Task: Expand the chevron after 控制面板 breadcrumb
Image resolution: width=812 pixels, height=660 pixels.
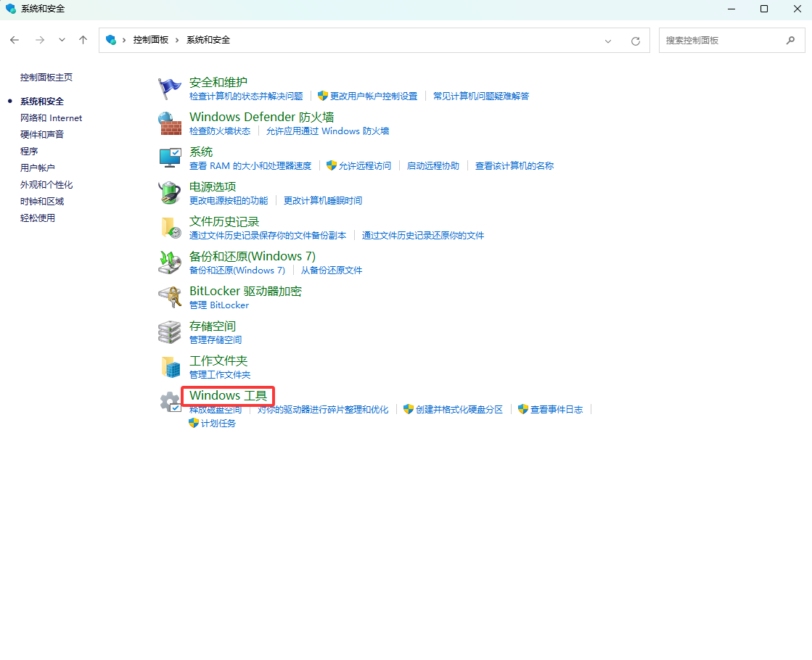Action: (177, 41)
